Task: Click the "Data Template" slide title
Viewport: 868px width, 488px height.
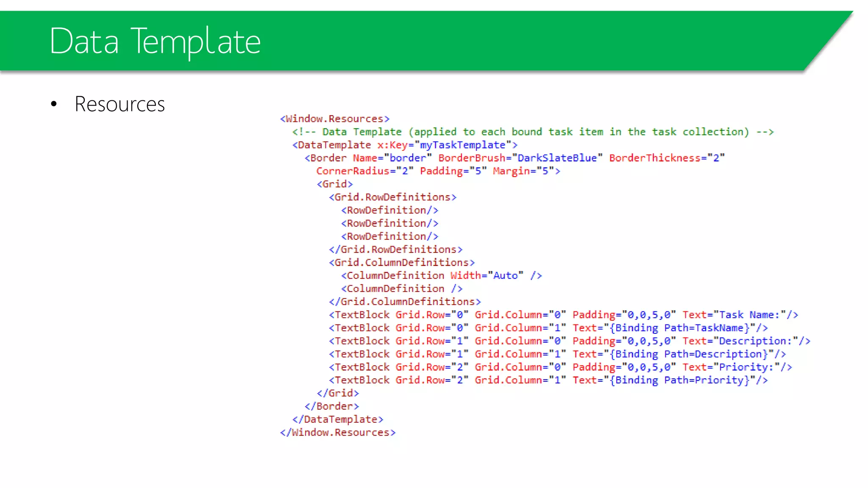Action: click(155, 42)
